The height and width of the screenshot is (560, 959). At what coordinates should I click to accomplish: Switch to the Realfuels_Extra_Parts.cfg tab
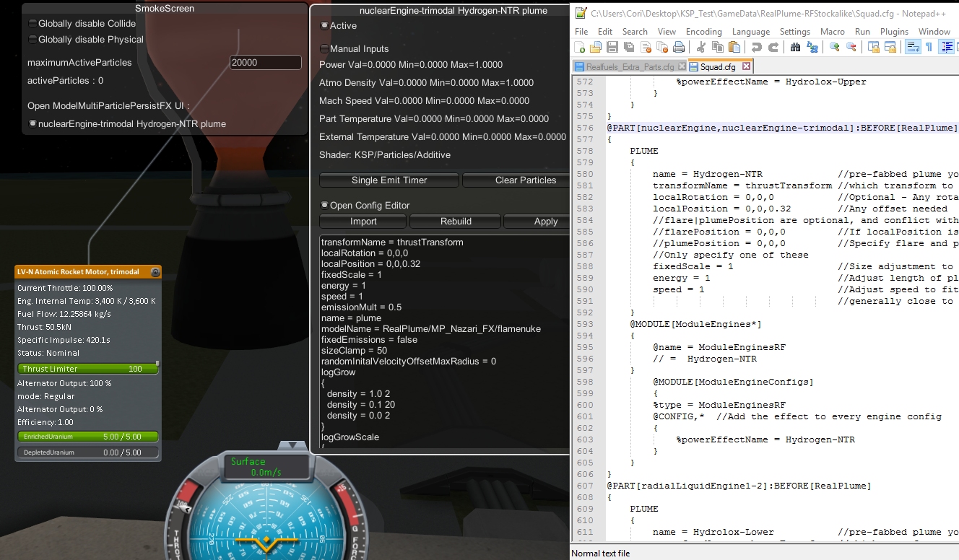628,66
